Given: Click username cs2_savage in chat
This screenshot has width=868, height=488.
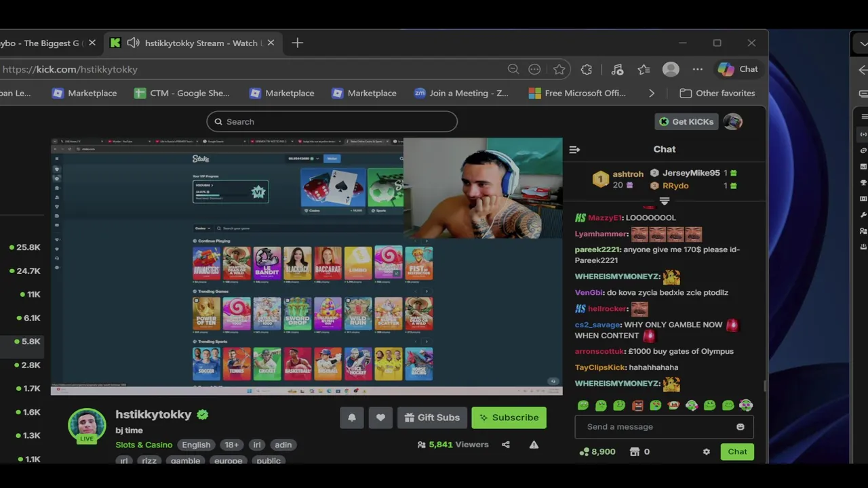Looking at the screenshot, I should [x=597, y=325].
